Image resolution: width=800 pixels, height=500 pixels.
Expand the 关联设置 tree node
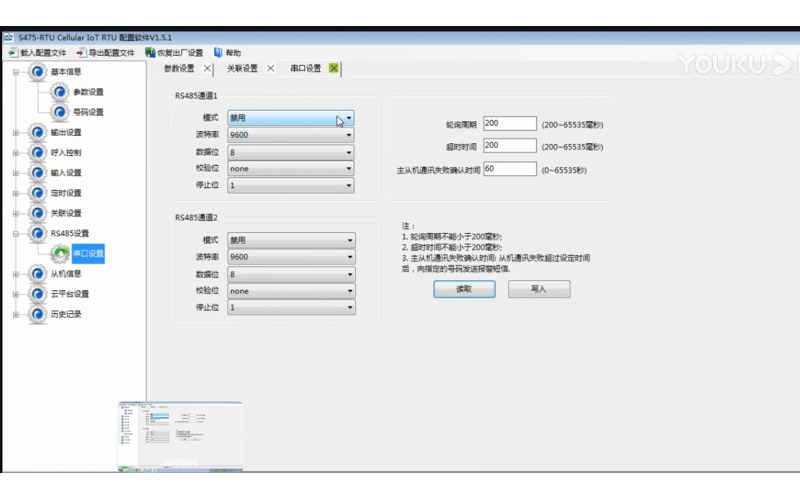[x=16, y=213]
